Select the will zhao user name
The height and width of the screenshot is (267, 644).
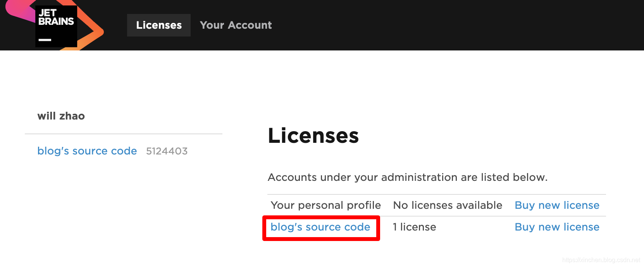(x=61, y=116)
